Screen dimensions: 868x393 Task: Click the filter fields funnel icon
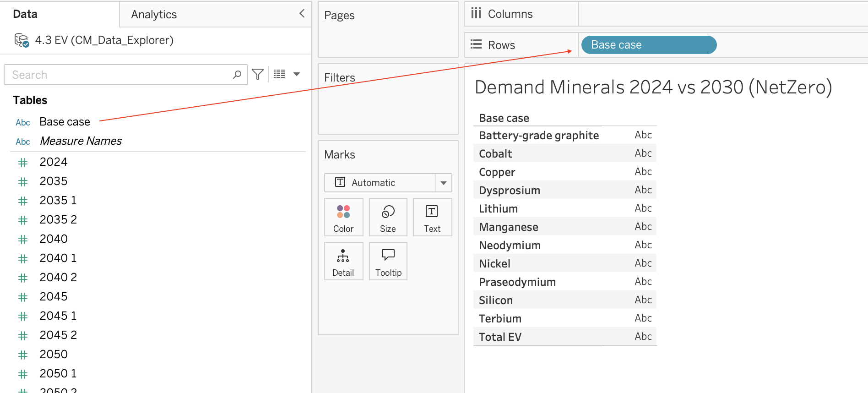pos(258,74)
